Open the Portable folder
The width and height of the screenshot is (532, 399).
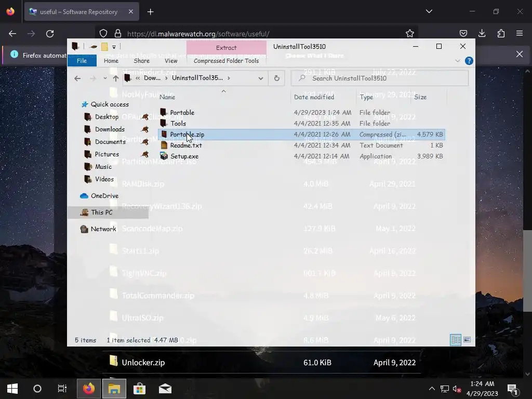click(182, 112)
